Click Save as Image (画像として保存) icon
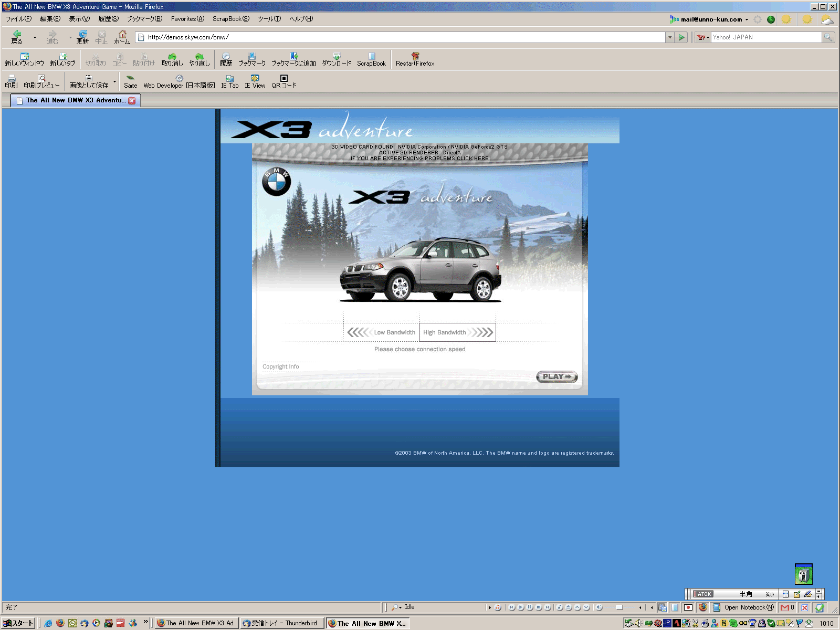Image resolution: width=840 pixels, height=630 pixels. coord(89,81)
